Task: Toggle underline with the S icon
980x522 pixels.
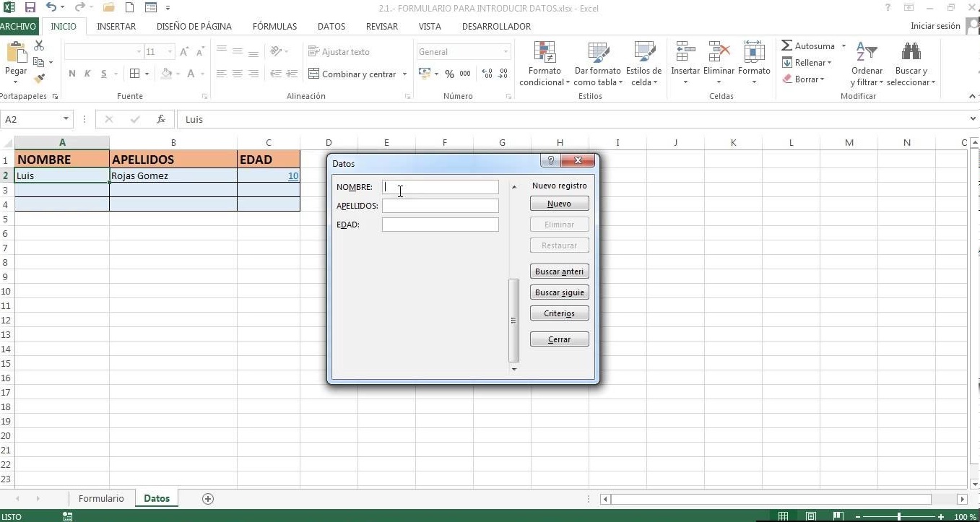Action: tap(103, 74)
